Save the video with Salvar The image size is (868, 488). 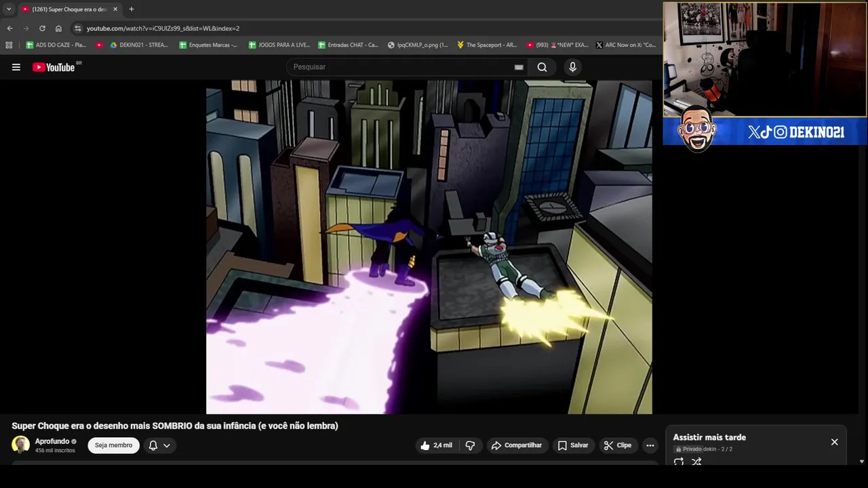tap(573, 445)
